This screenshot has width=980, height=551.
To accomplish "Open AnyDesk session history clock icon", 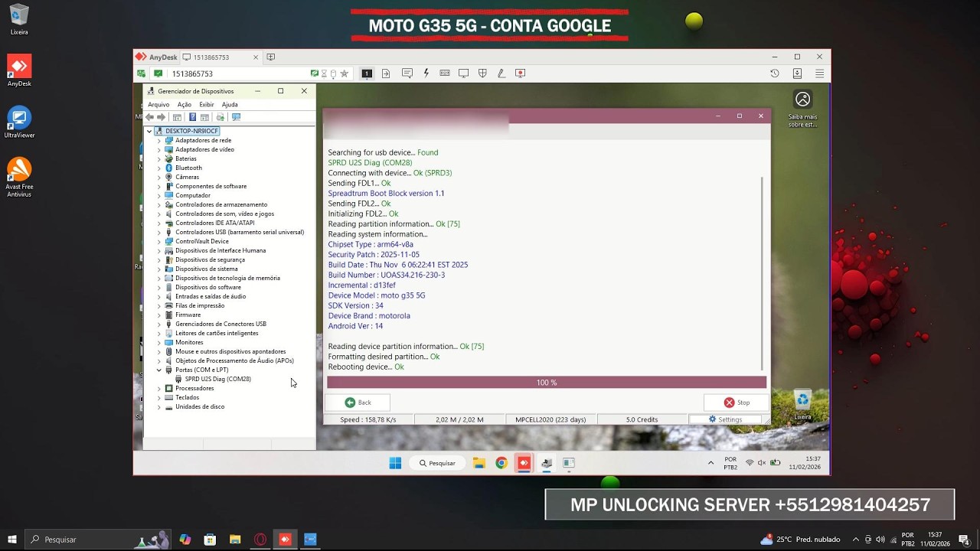I will (x=775, y=73).
